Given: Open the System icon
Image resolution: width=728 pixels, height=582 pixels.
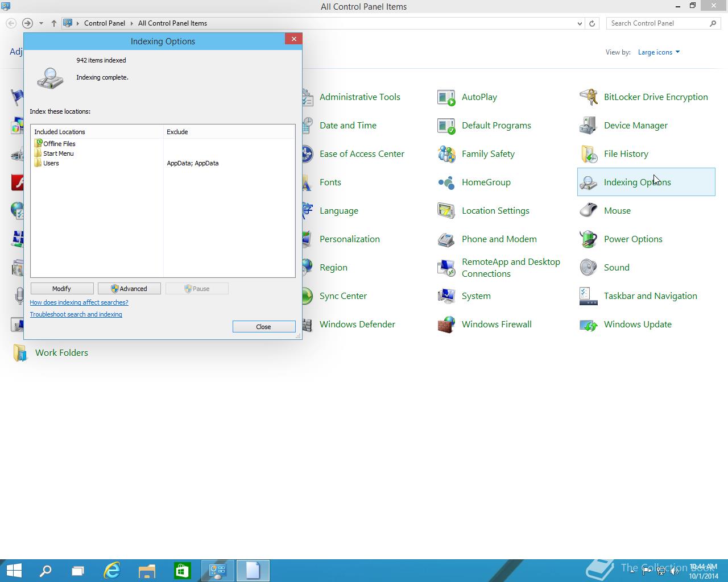Looking at the screenshot, I should tap(446, 296).
